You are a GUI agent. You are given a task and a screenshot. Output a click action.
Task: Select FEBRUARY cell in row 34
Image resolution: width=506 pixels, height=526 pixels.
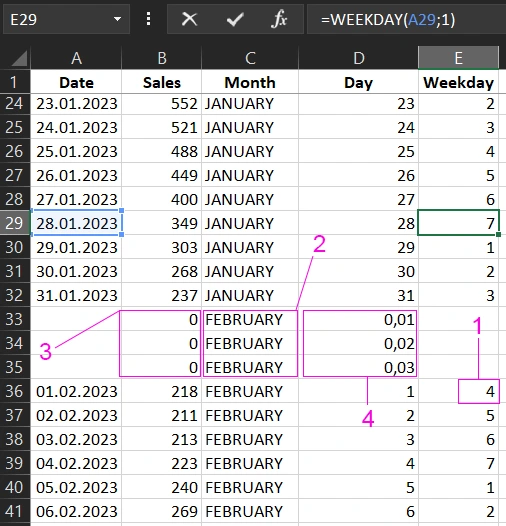250,343
